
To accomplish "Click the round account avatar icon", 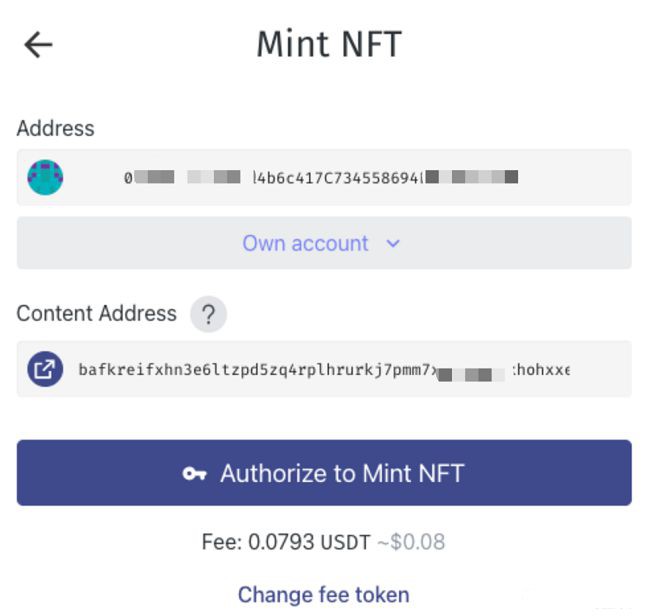I will tap(45, 177).
